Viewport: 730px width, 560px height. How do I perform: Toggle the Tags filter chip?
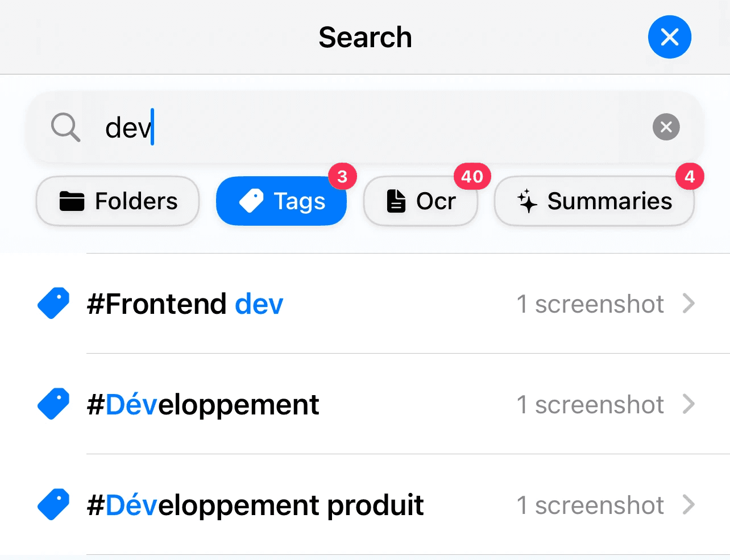click(x=281, y=201)
